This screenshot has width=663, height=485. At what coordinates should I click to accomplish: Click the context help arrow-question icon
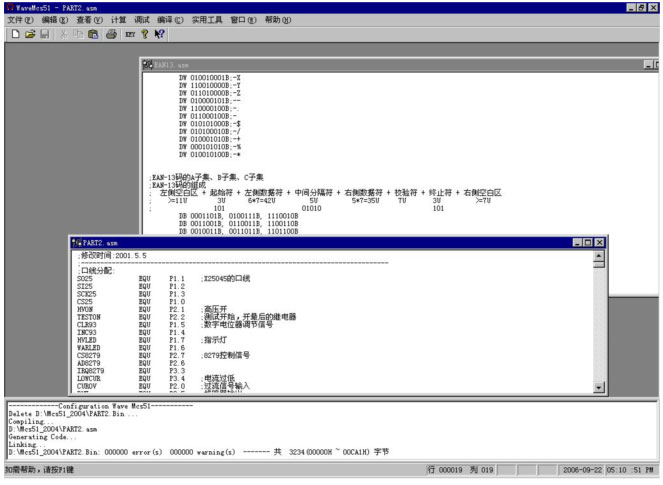tap(160, 33)
